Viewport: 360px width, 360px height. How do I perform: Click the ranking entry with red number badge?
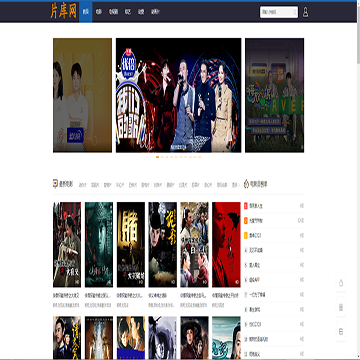tap(274, 206)
